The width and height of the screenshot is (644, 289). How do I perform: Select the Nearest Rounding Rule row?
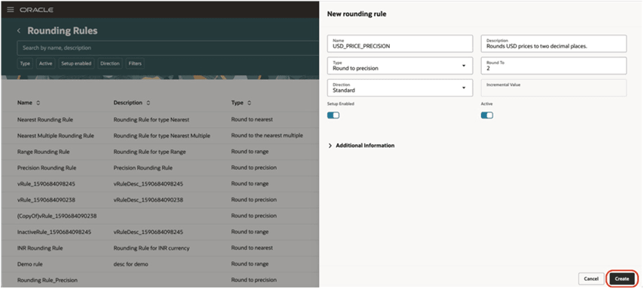[x=160, y=120]
